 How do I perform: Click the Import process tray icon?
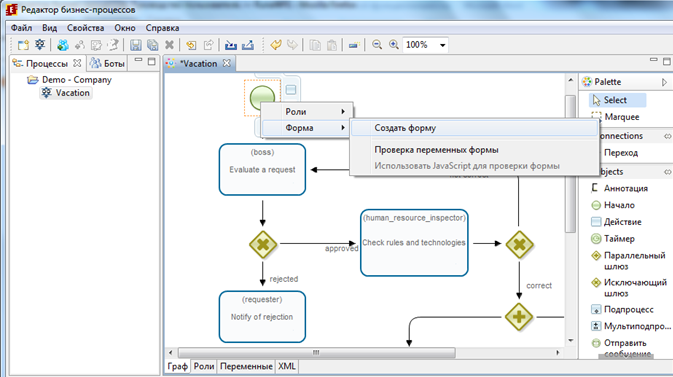231,45
